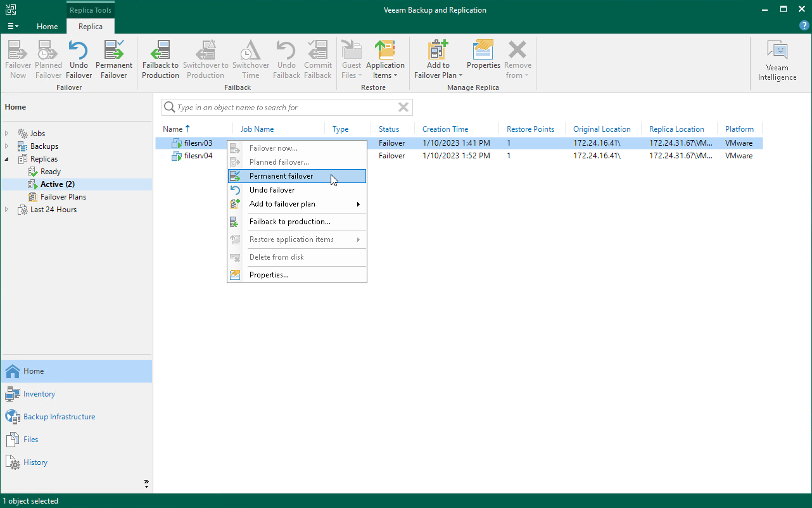This screenshot has width=812, height=508.
Task: Sort the list by Type column
Action: pyautogui.click(x=341, y=129)
